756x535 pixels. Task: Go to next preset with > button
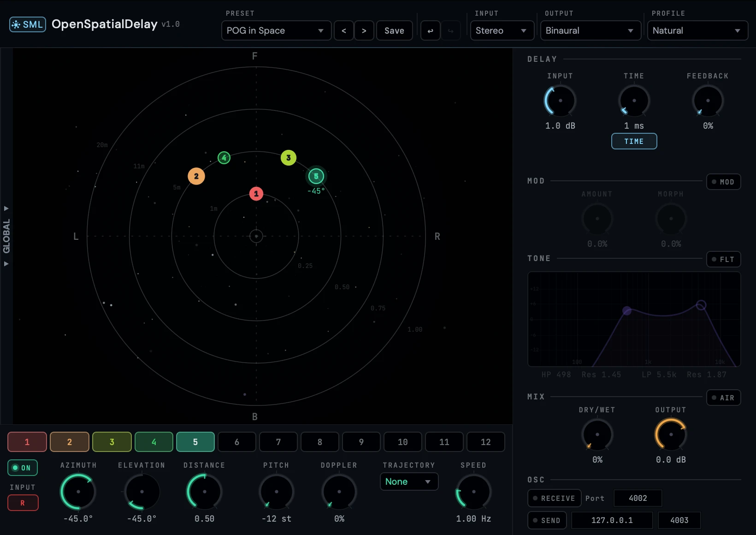point(364,30)
